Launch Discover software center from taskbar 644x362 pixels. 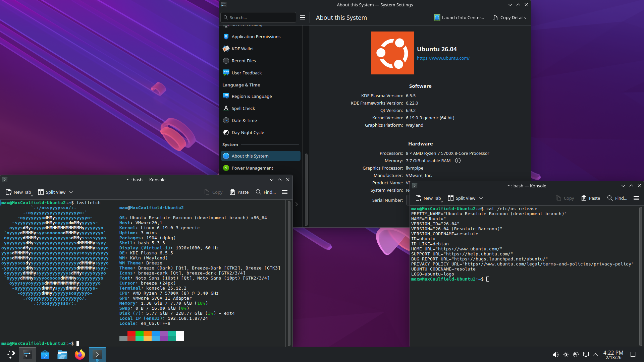click(45, 355)
